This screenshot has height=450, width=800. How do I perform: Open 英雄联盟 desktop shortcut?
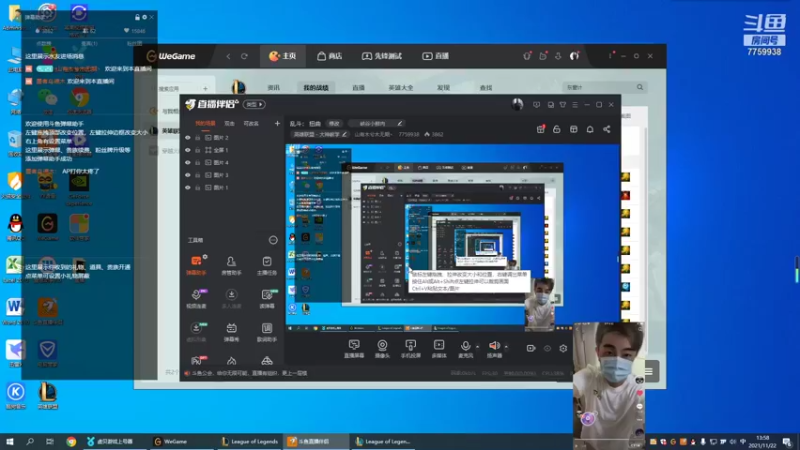(x=47, y=395)
